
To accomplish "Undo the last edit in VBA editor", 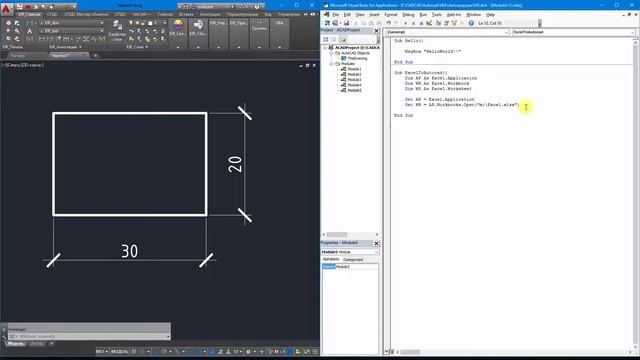I will click(389, 23).
